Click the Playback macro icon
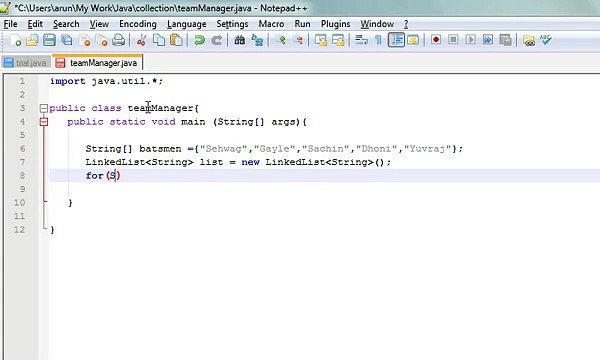The width and height of the screenshot is (600, 360). click(x=471, y=40)
